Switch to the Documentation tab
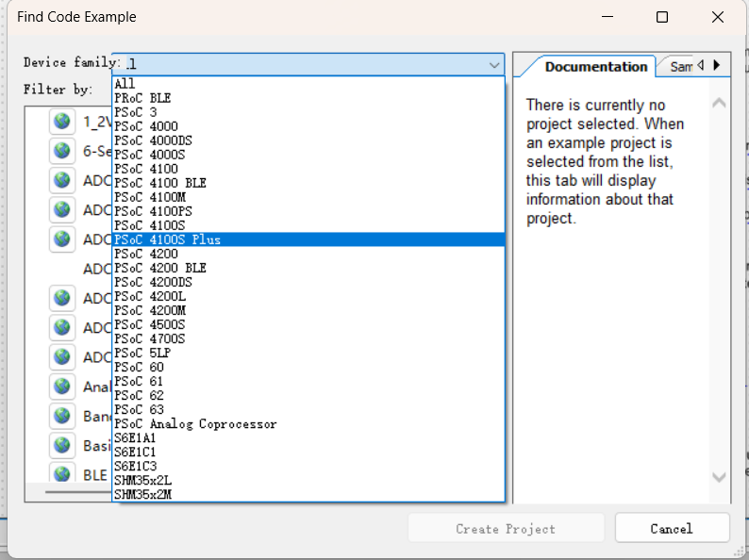 (595, 66)
